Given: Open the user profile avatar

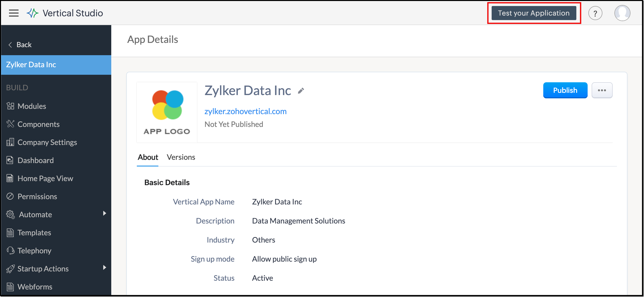Looking at the screenshot, I should 622,13.
